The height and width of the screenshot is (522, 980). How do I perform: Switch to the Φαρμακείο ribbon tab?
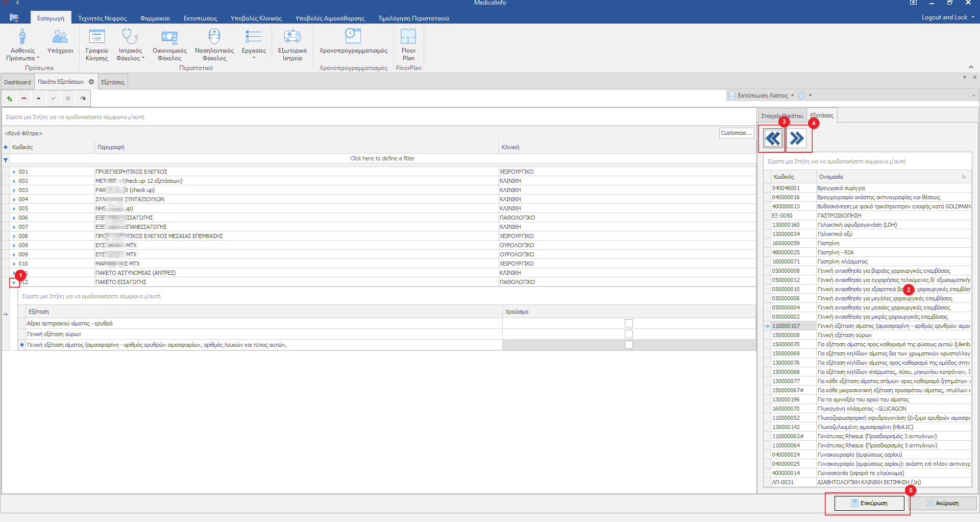155,18
